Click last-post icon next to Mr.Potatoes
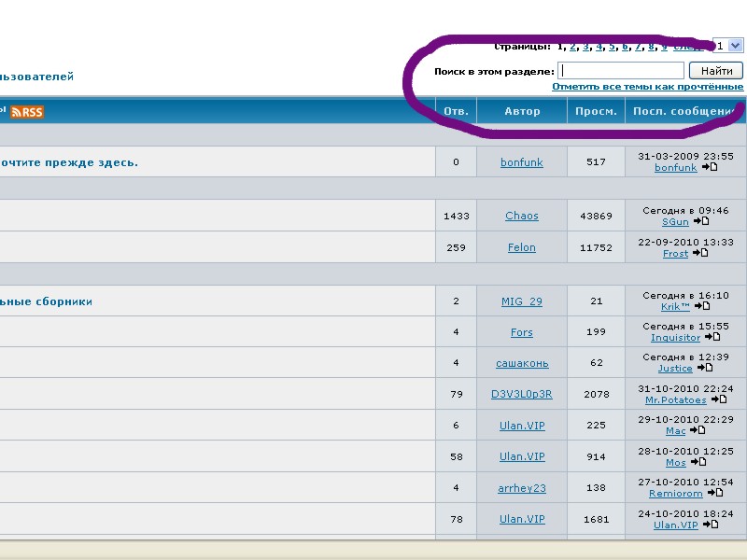 719,400
